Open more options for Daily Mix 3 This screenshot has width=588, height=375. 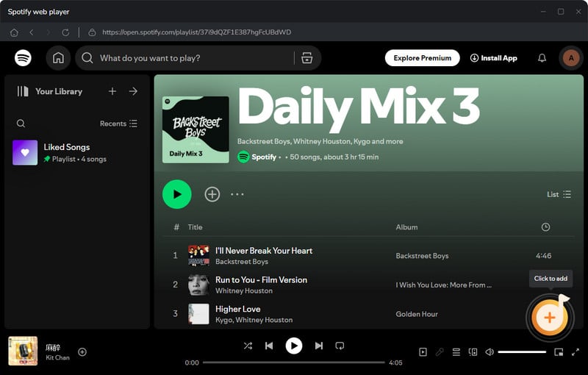point(237,194)
